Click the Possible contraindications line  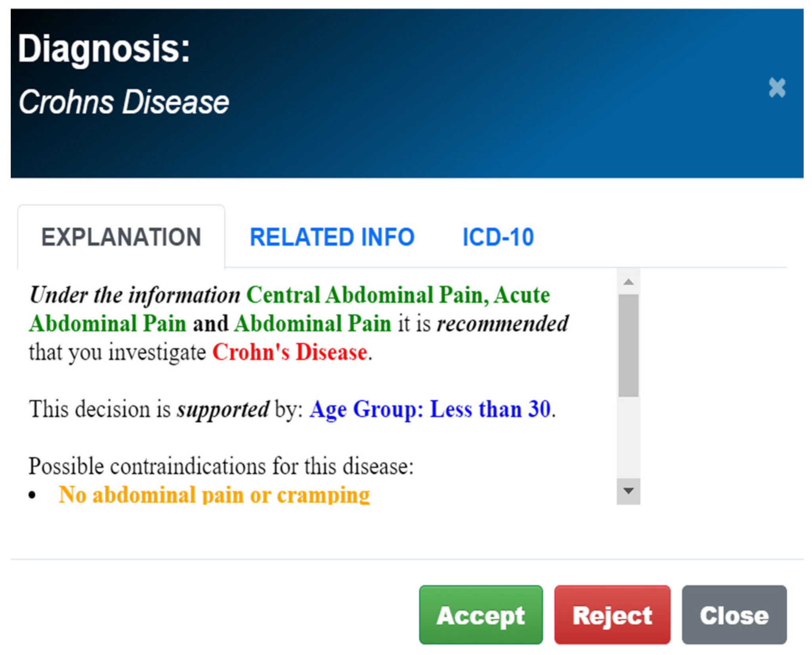221,466
